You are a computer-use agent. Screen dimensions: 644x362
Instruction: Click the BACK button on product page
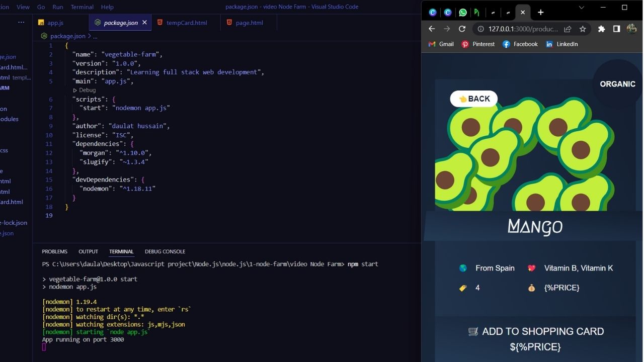coord(474,99)
